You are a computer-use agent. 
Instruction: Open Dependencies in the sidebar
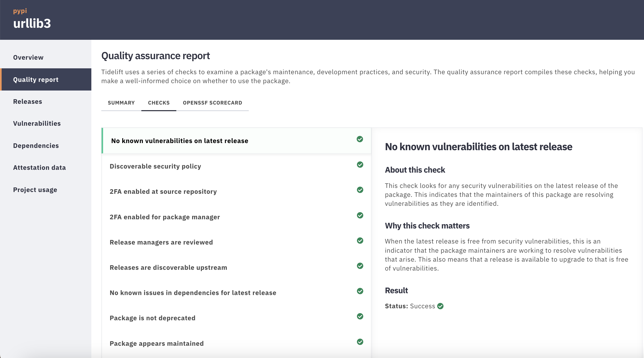tap(46, 146)
